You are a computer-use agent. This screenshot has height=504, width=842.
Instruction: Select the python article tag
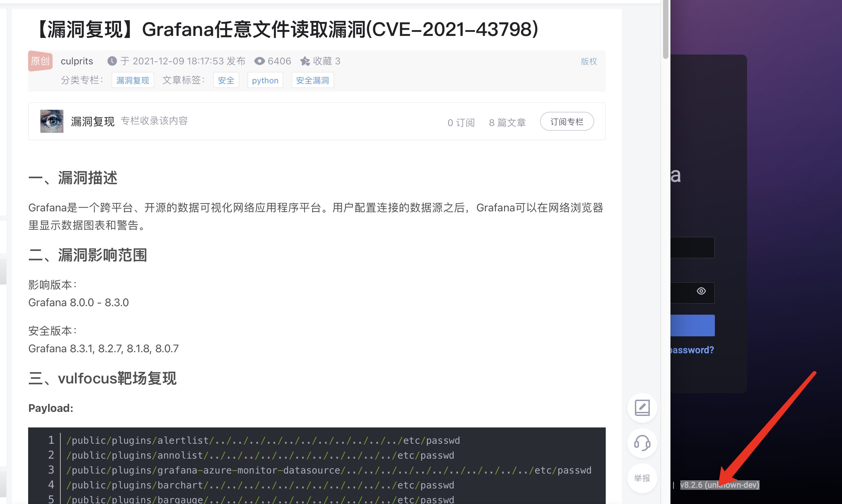(265, 80)
